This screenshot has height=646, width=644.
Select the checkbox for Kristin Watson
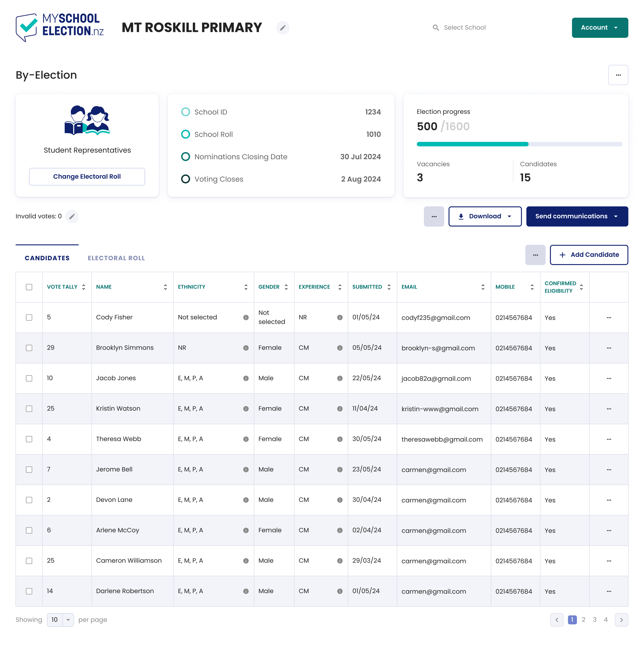click(29, 408)
